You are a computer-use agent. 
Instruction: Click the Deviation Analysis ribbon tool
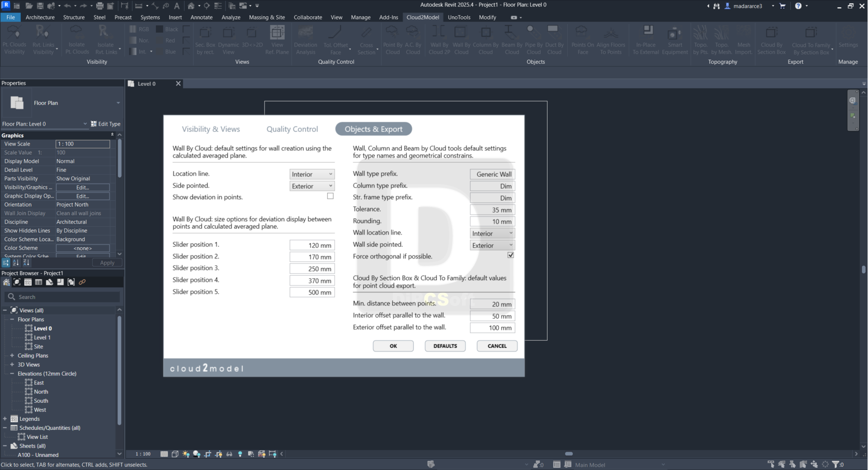click(306, 40)
